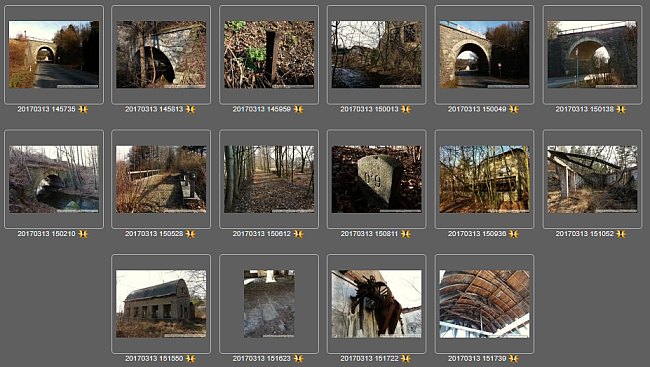Click the badge icon next to 20170313 150811
Screen dimensions: 650x367
[406, 234]
